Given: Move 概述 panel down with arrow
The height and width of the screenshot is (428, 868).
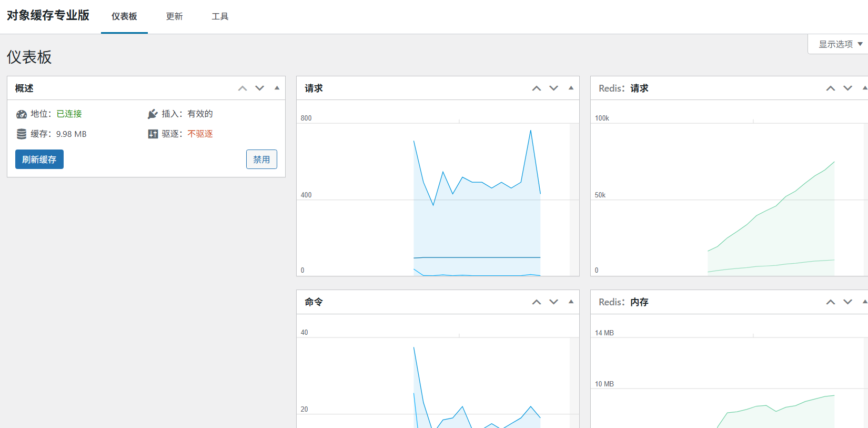Looking at the screenshot, I should coord(260,88).
